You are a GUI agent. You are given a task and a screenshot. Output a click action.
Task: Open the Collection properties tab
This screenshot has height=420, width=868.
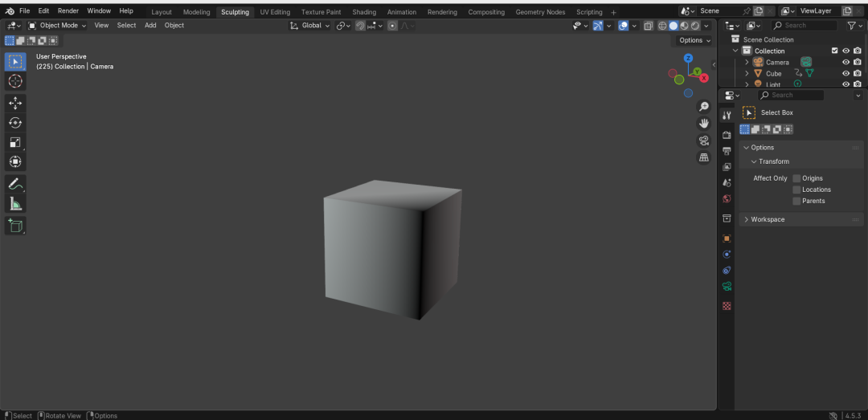727,218
